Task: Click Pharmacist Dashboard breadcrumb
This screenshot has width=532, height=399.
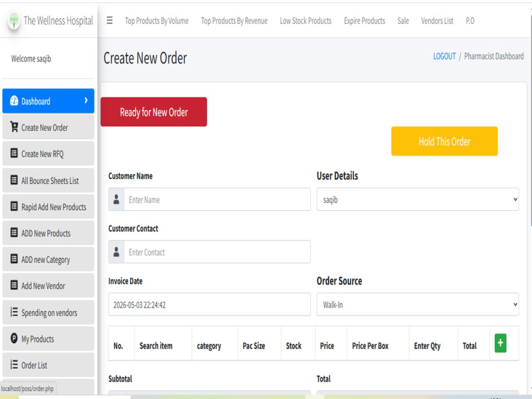Action: [494, 56]
